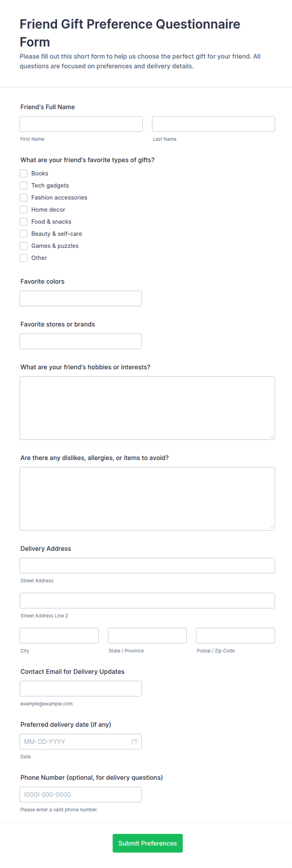
Task: Check the Food & snacks option
Action: tap(24, 222)
